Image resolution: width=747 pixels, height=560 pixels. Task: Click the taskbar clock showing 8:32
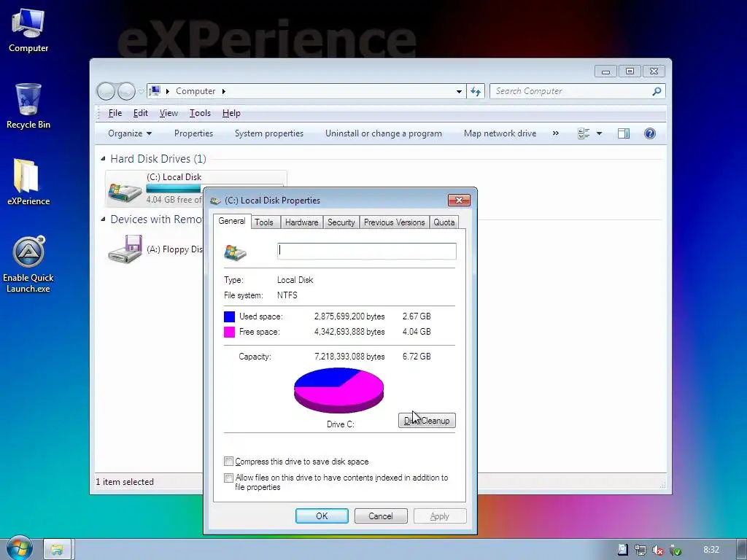click(711, 550)
